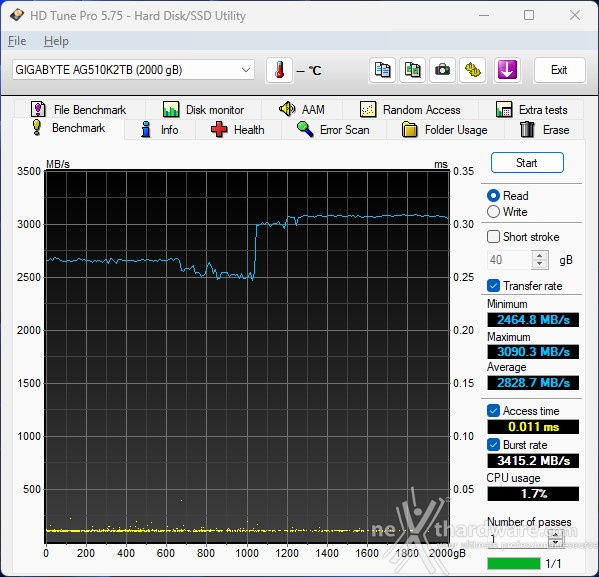Click the purple download arrow icon
This screenshot has height=577, width=599.
click(507, 70)
